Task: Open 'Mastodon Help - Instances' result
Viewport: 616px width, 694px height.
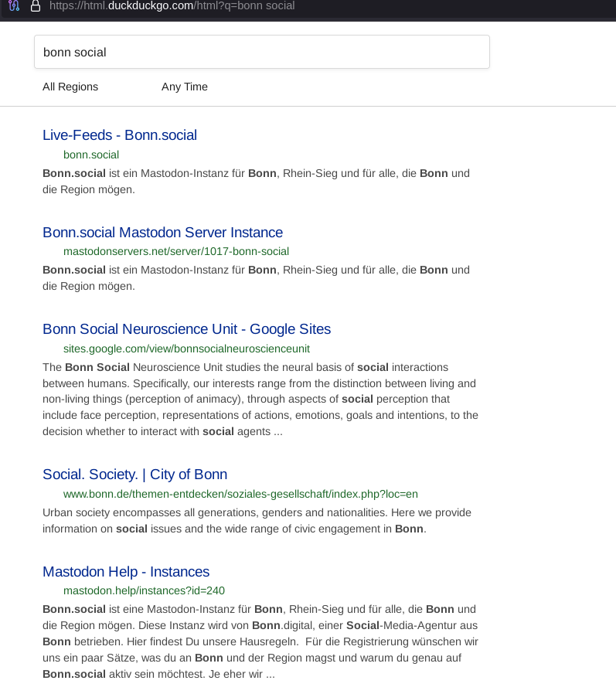Action: [x=126, y=572]
